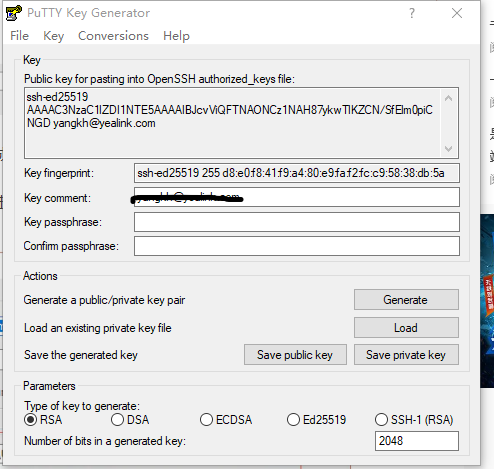Click the PuTTY Key Generator title bar icon

[x=14, y=13]
